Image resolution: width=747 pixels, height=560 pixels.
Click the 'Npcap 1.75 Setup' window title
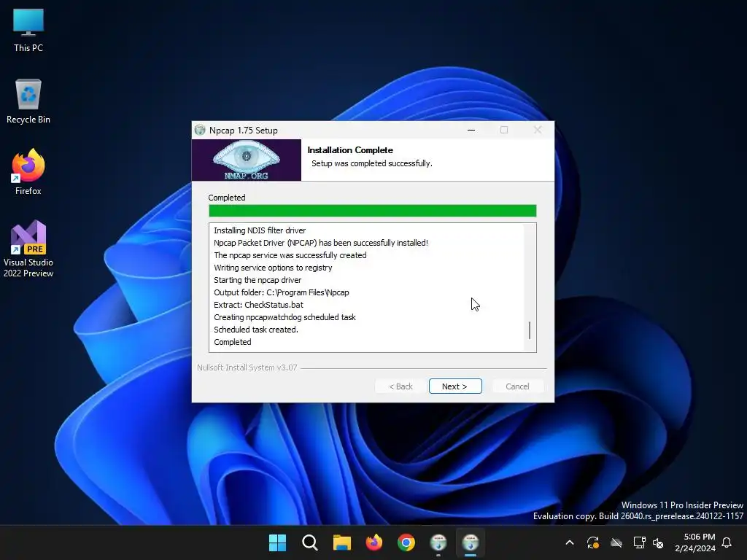244,131
